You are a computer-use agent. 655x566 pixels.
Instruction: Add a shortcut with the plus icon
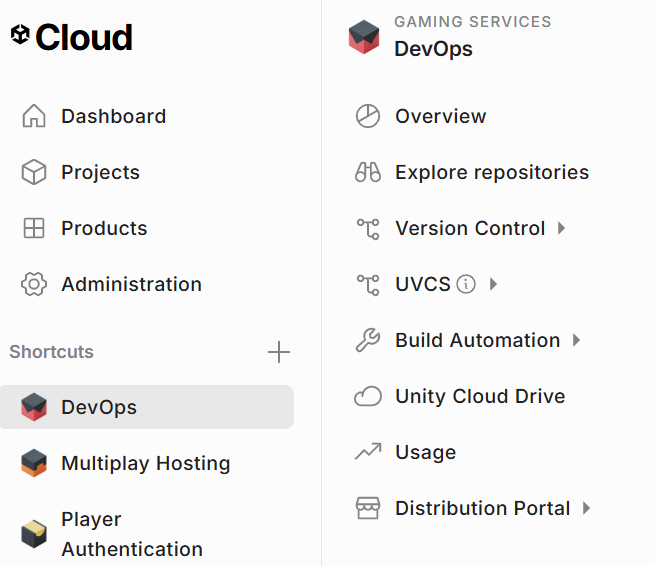(x=279, y=352)
